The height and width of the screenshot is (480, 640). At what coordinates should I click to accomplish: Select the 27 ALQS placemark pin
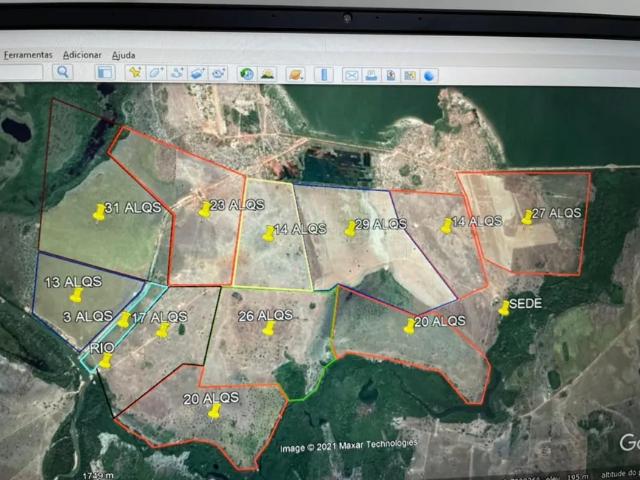(x=527, y=217)
